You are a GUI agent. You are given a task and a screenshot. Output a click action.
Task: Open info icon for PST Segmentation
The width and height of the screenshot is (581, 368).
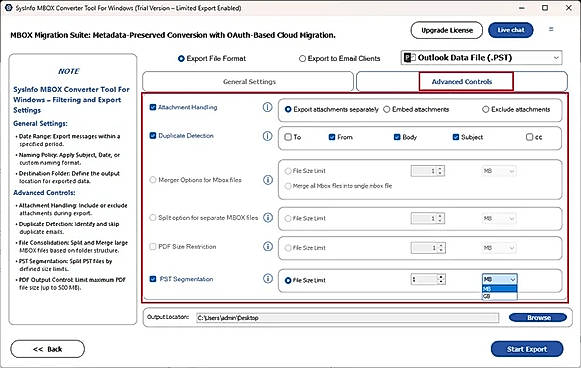(268, 279)
